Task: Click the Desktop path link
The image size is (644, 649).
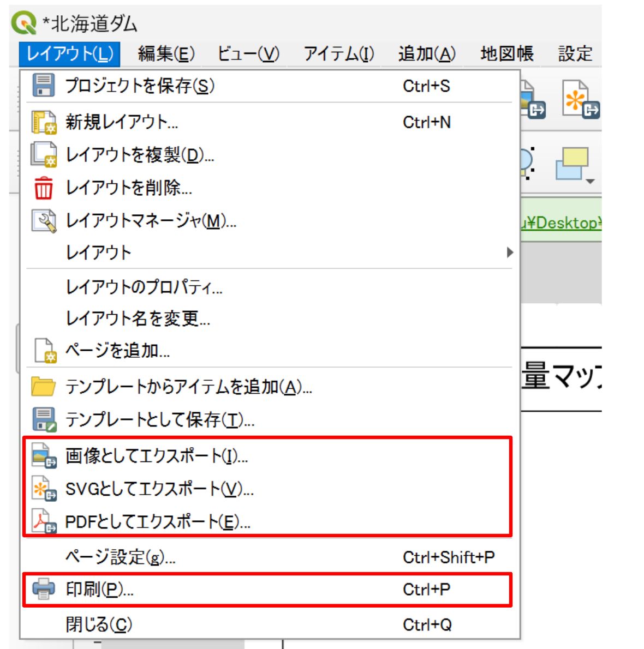Action: pos(561,223)
